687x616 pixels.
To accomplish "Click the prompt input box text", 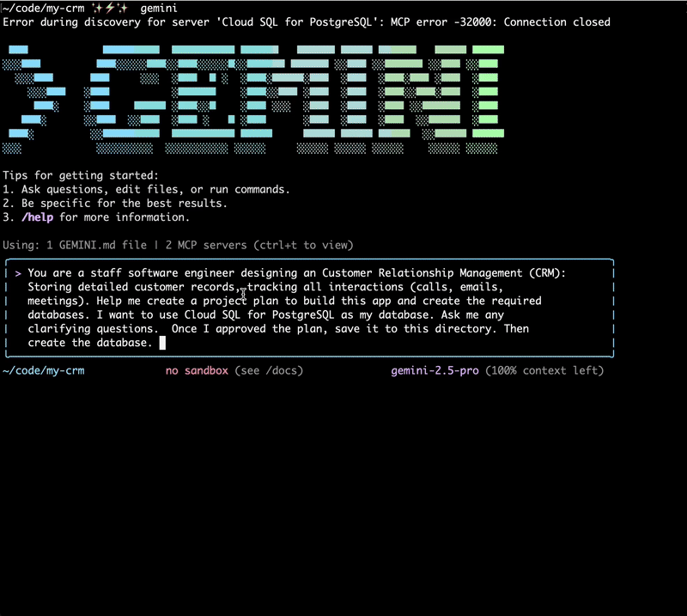I will 296,308.
